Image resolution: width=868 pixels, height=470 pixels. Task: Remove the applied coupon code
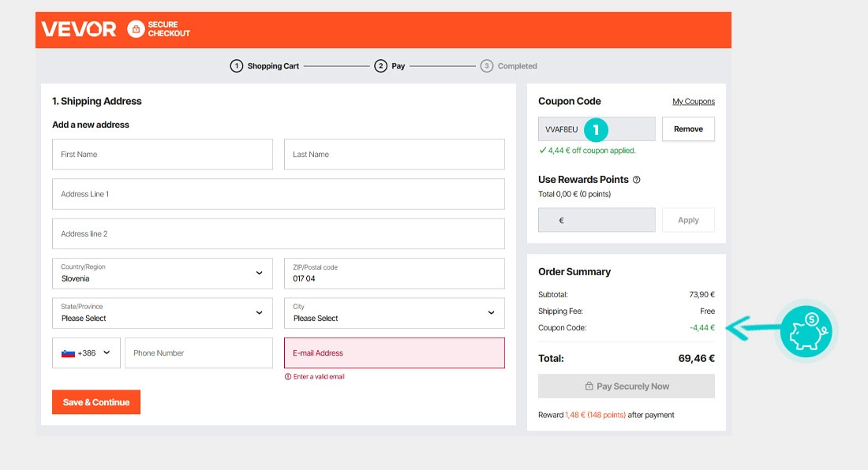click(688, 129)
